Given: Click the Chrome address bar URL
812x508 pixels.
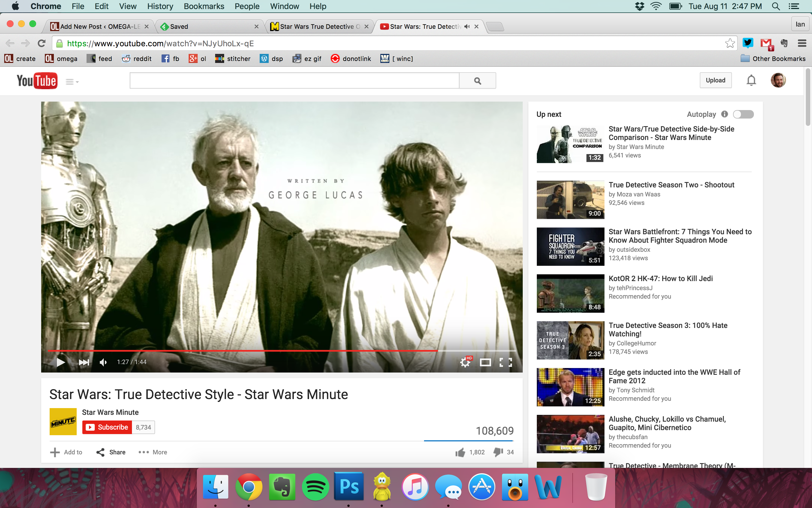Looking at the screenshot, I should tap(160, 43).
